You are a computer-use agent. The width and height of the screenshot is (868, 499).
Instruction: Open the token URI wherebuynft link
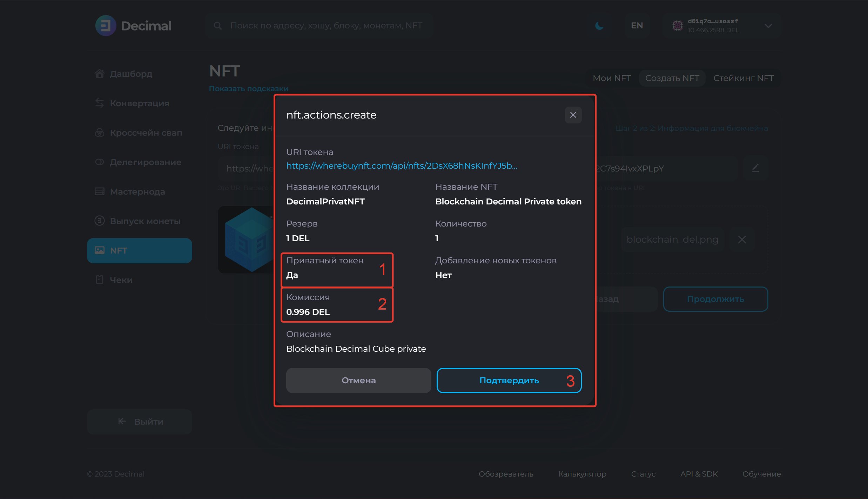402,166
